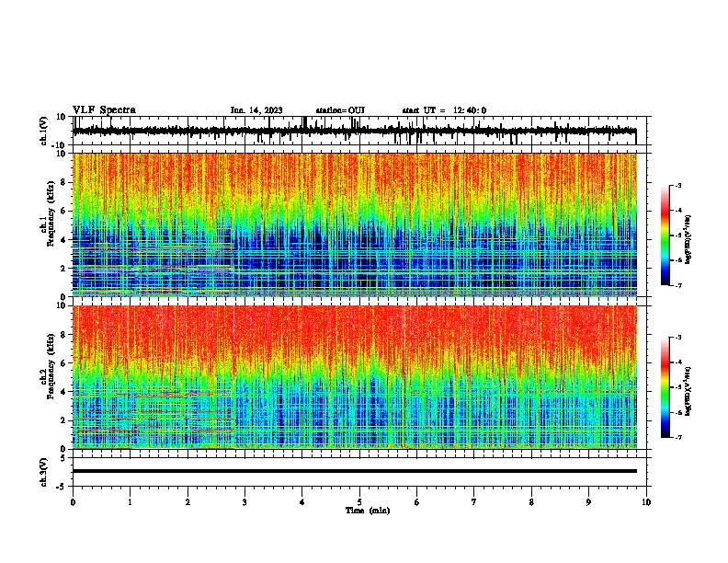
Task: Click the thick black ch.3 signal line
Action: 355,471
